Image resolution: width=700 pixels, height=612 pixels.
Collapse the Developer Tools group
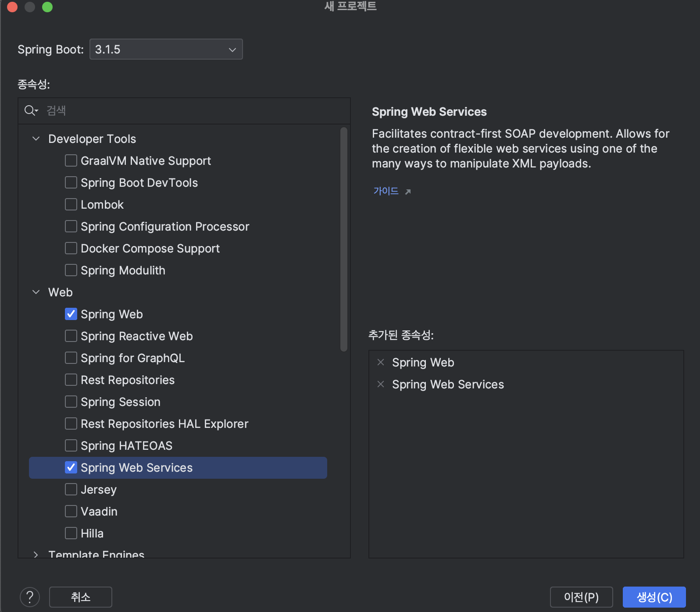click(x=36, y=139)
